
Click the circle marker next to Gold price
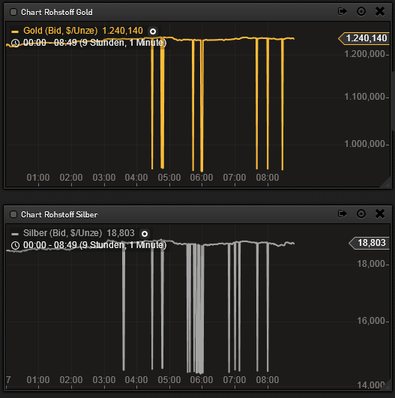click(153, 31)
